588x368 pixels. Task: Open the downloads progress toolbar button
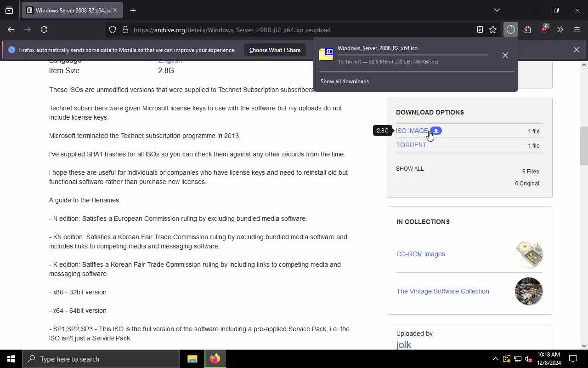point(511,29)
